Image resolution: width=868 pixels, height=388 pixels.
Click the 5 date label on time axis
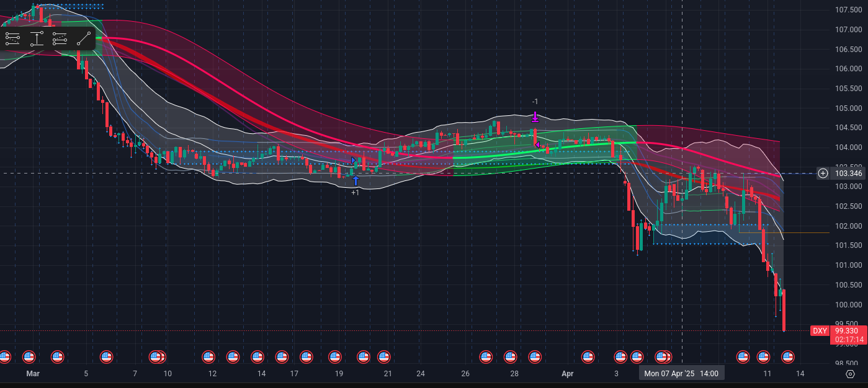86,374
